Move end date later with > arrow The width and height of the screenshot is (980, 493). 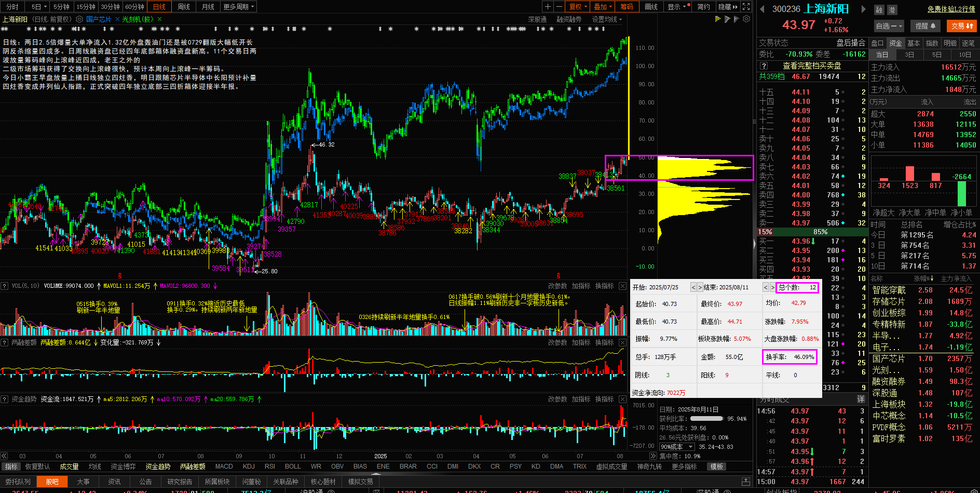[x=772, y=287]
